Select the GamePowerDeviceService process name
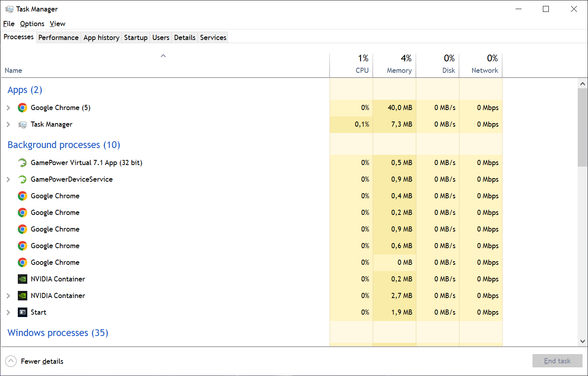This screenshot has width=588, height=376. [72, 179]
